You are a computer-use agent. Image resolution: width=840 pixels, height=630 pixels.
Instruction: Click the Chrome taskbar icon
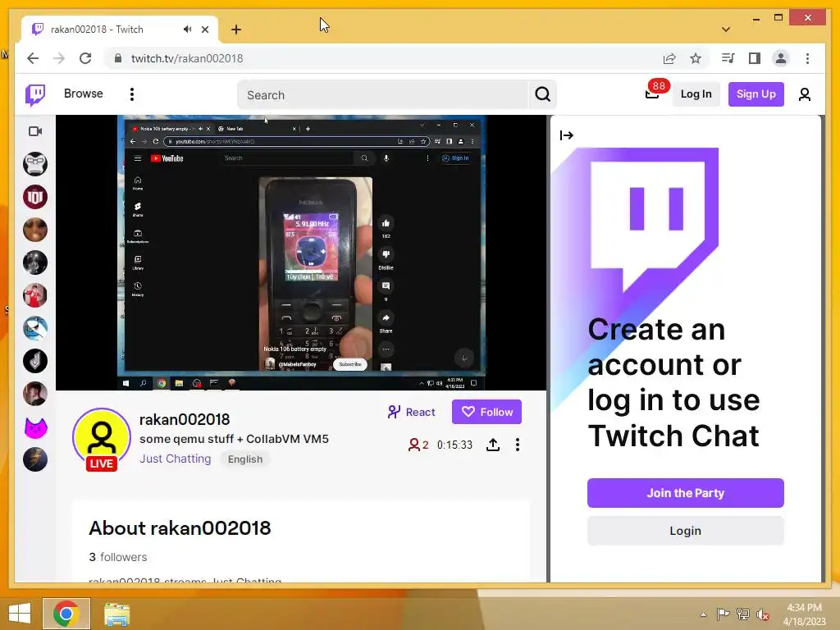66,614
